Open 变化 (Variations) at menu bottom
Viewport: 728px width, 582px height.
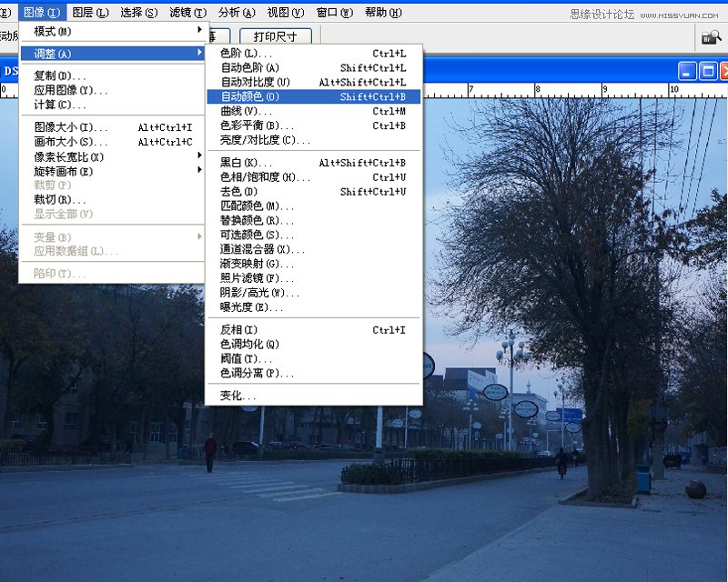[x=314, y=396]
